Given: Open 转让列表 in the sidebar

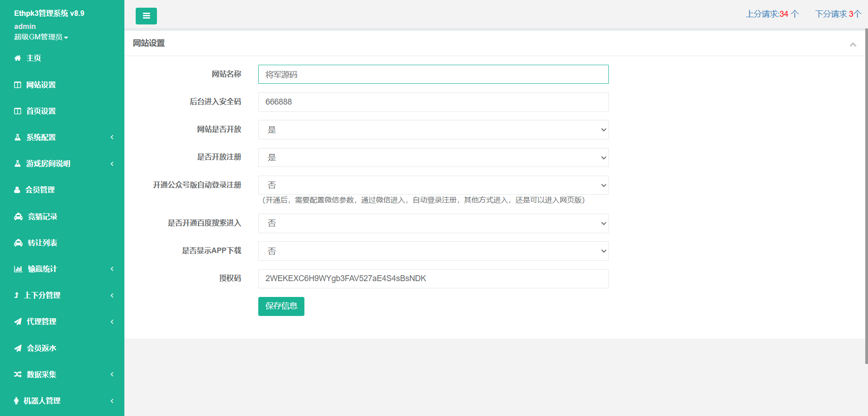Looking at the screenshot, I should pos(42,243).
